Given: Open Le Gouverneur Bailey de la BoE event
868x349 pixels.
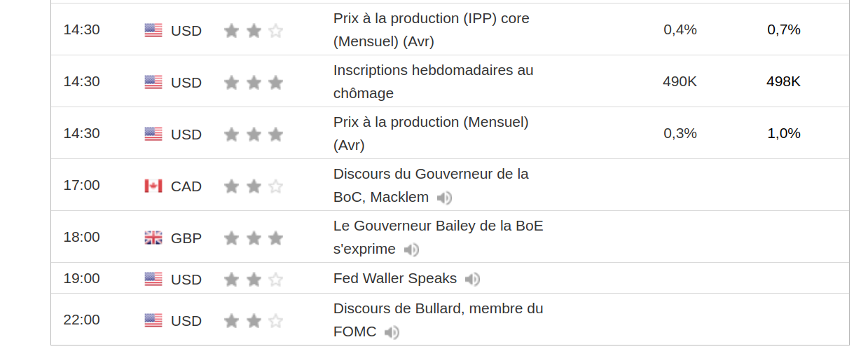Looking at the screenshot, I should coord(438,226).
